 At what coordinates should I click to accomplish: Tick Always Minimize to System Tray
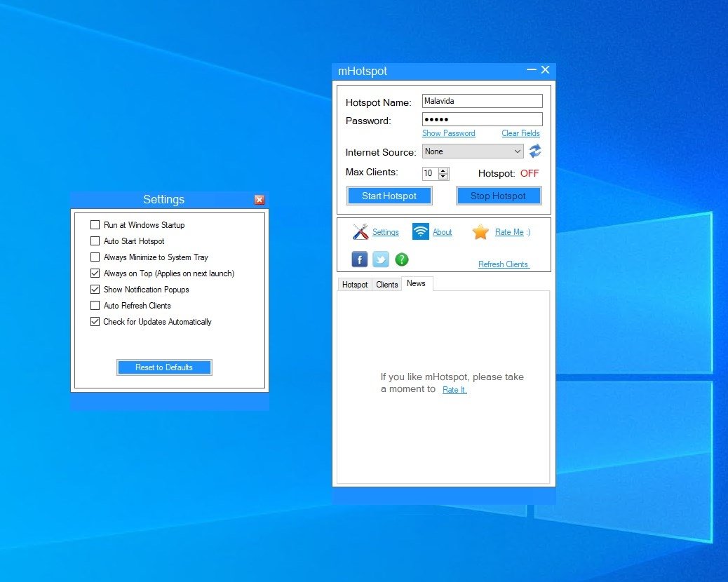(95, 257)
